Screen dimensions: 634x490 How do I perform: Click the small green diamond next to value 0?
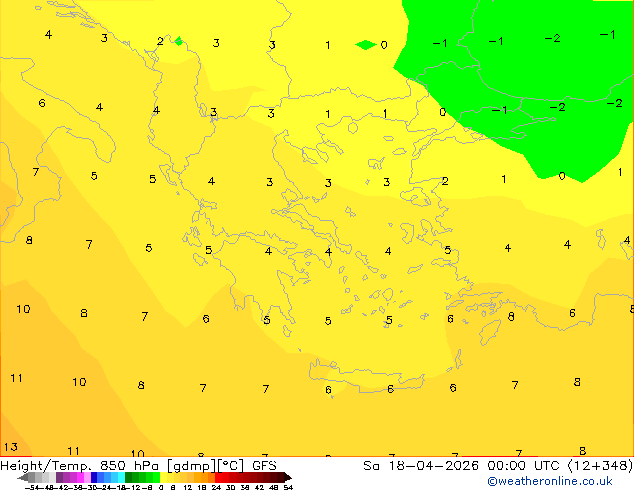coord(366,45)
